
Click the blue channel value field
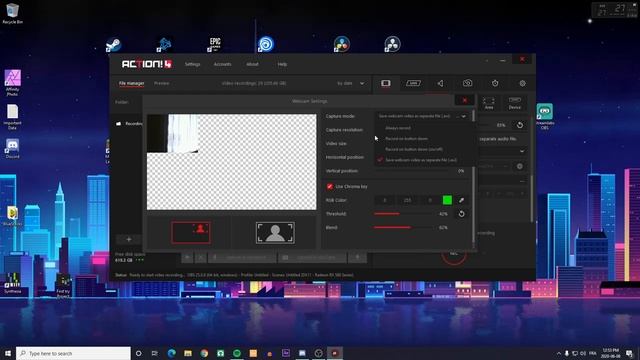[430, 200]
